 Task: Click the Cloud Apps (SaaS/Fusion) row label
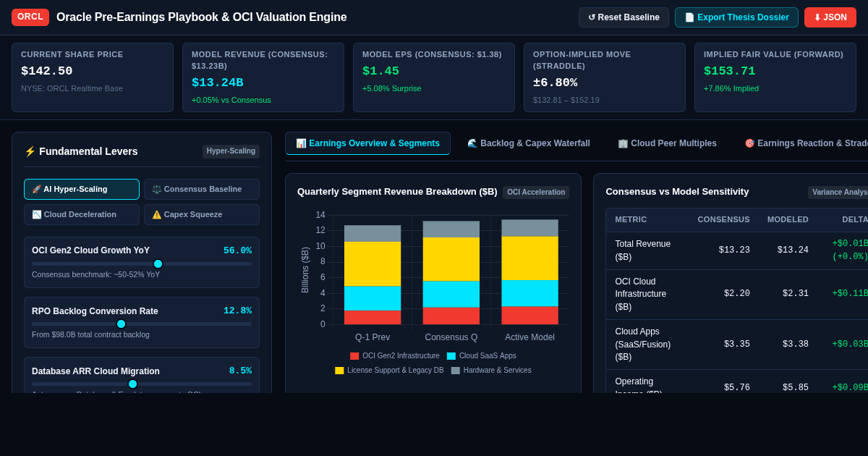[643, 344]
